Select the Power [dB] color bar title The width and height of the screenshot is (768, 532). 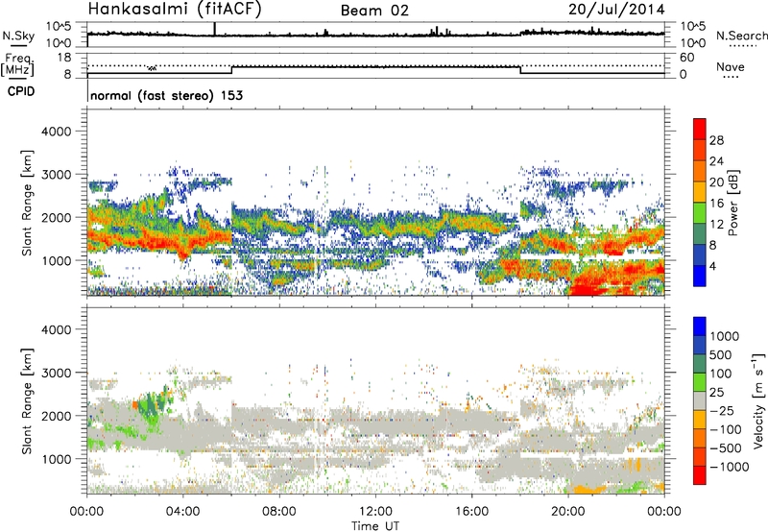click(732, 203)
